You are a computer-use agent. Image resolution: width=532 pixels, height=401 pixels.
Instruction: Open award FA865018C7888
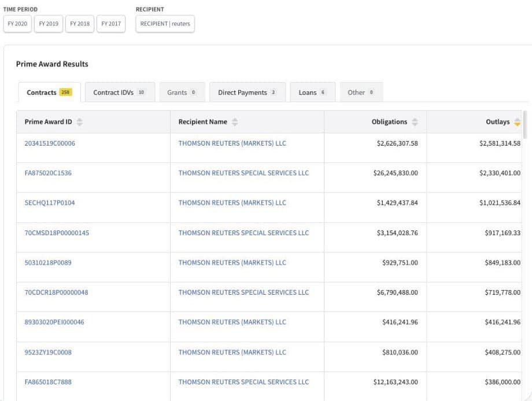[x=48, y=382]
